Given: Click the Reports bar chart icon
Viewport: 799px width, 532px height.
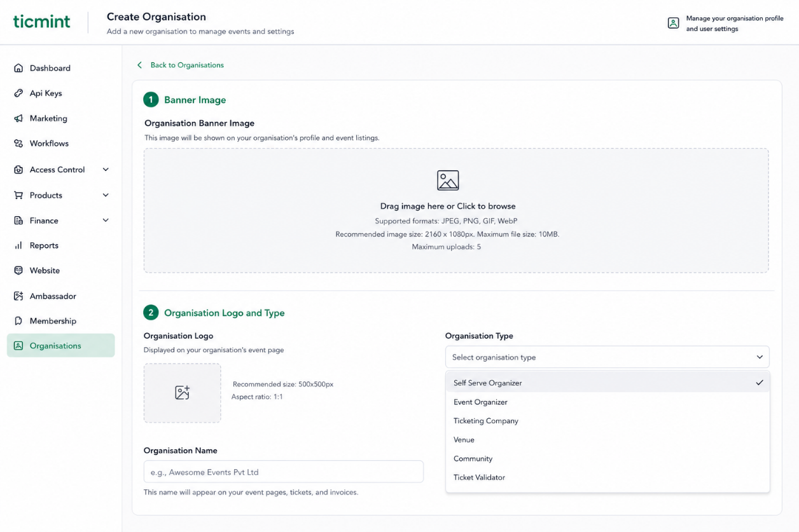Looking at the screenshot, I should coord(18,245).
